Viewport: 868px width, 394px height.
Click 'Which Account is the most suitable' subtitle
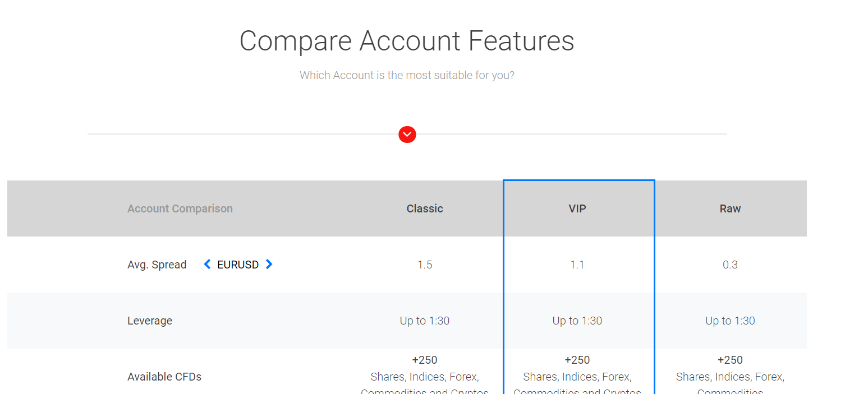(407, 75)
